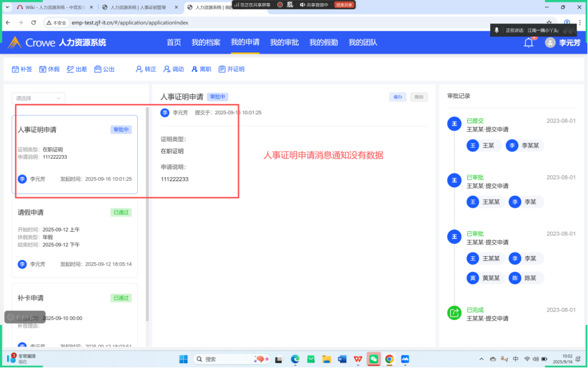
Task: Open Chrome's three-dot menu
Action: click(x=579, y=23)
